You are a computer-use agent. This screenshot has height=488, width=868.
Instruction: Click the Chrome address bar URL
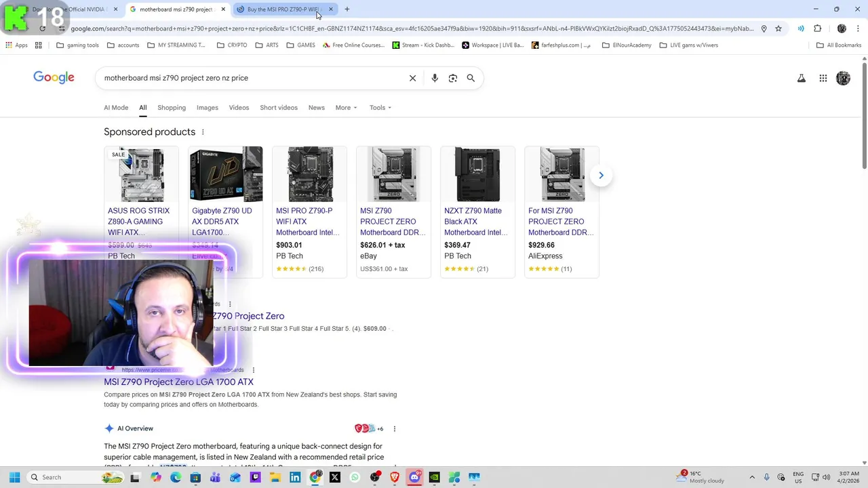coord(412,28)
